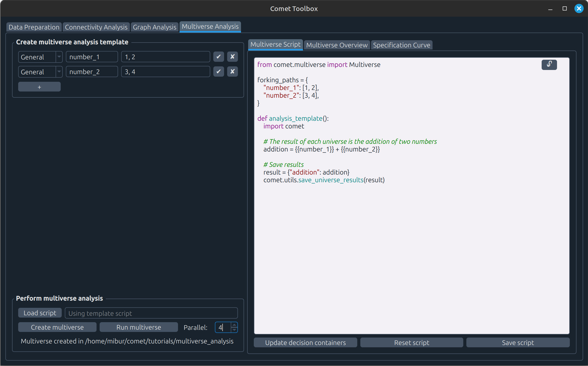Decrease the Parallel spinner value
Viewport: 588px width, 366px height.
234,330
